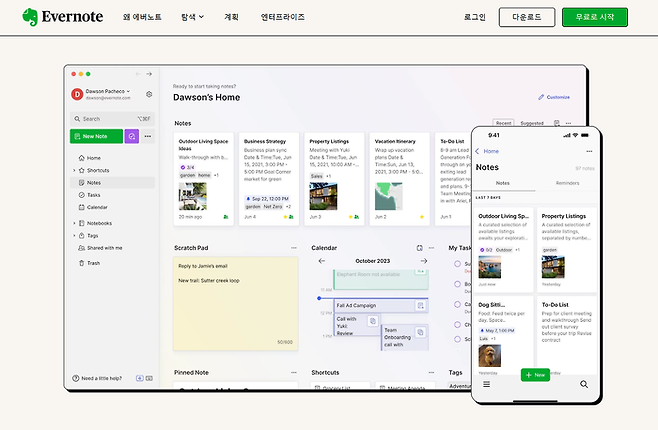Tap the green New button on phone
Image resolution: width=658 pixels, height=430 pixels.
(x=535, y=375)
